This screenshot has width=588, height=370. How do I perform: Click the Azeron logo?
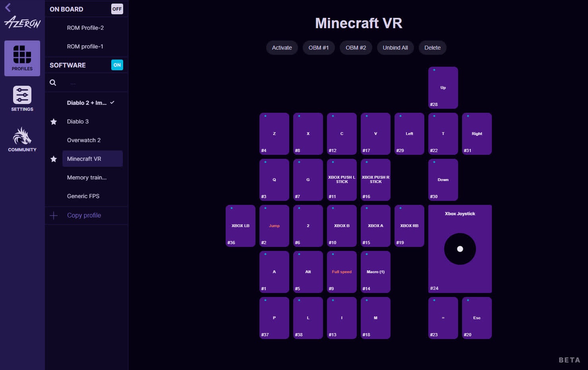22,23
